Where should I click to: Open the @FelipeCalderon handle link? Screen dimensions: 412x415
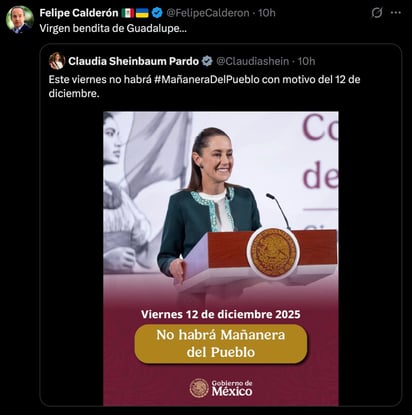(x=208, y=13)
